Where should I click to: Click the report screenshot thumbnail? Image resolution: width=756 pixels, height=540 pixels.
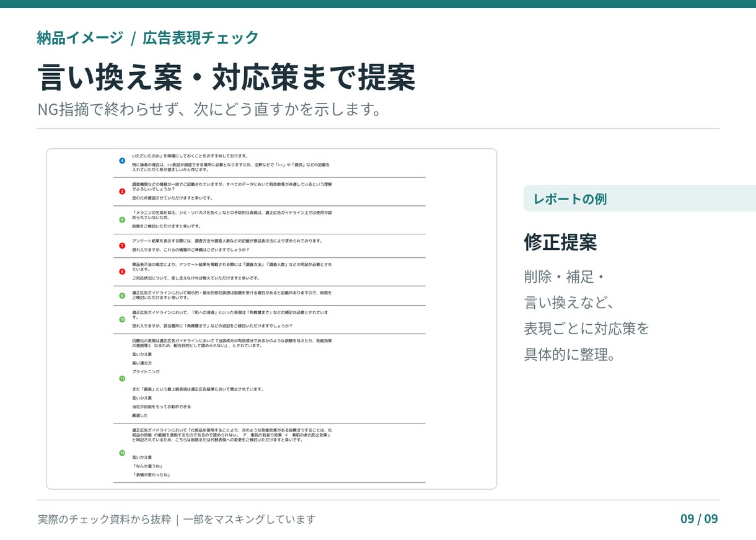tap(271, 319)
